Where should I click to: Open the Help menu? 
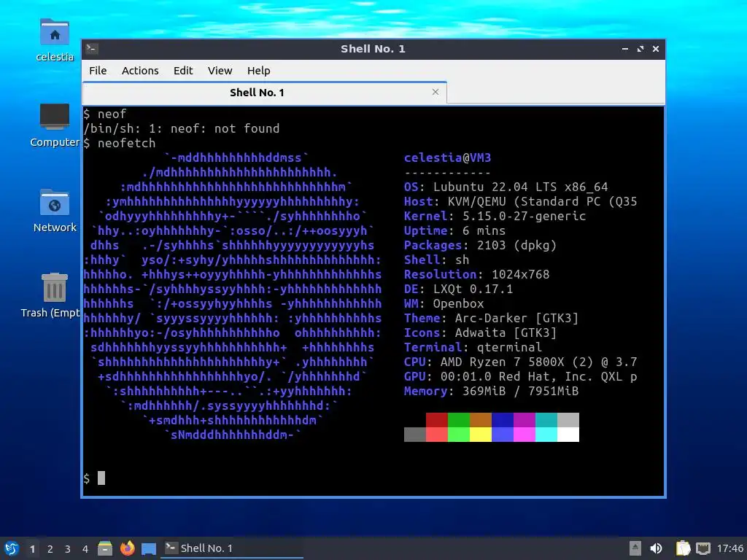(259, 71)
